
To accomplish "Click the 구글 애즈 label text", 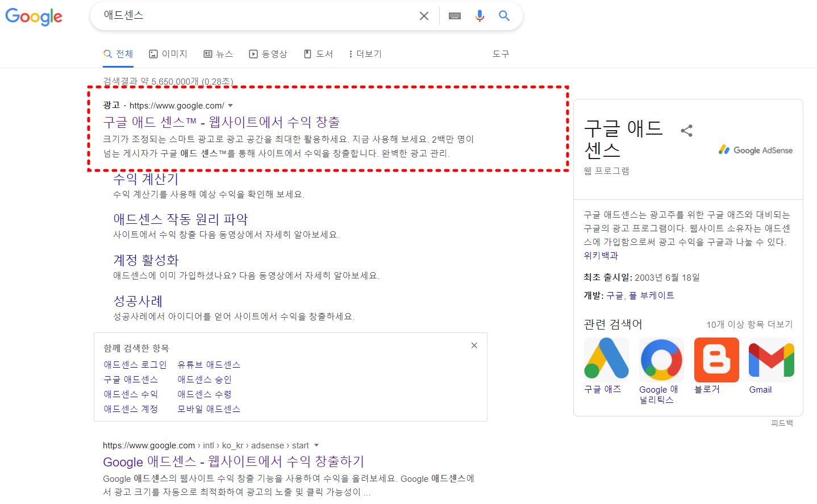I will point(603,389).
